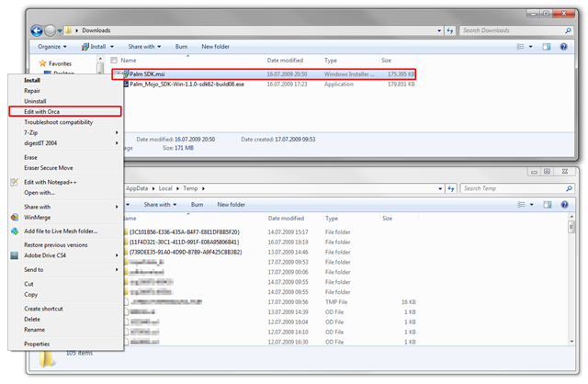Open Help icon in Downloads window
This screenshot has height=384, width=588.
(x=563, y=47)
